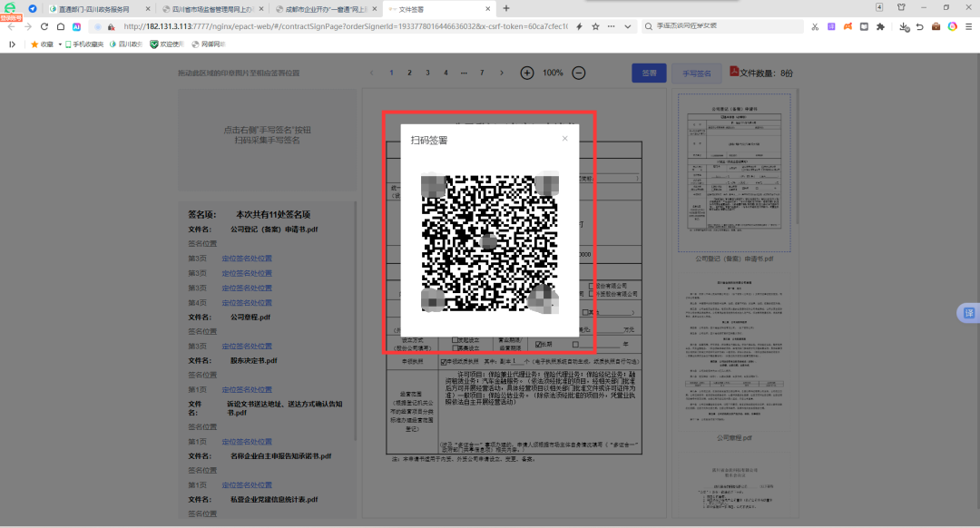Open first 定位签名处位置 link under 公司登记申请书
980x528 pixels.
tap(247, 258)
